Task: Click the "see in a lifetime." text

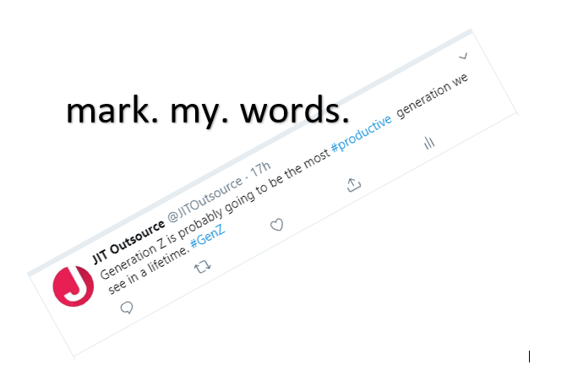Action: click(x=150, y=269)
